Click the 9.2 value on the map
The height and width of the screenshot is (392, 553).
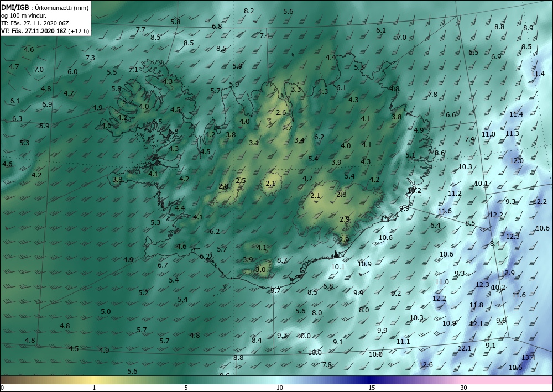point(396,293)
